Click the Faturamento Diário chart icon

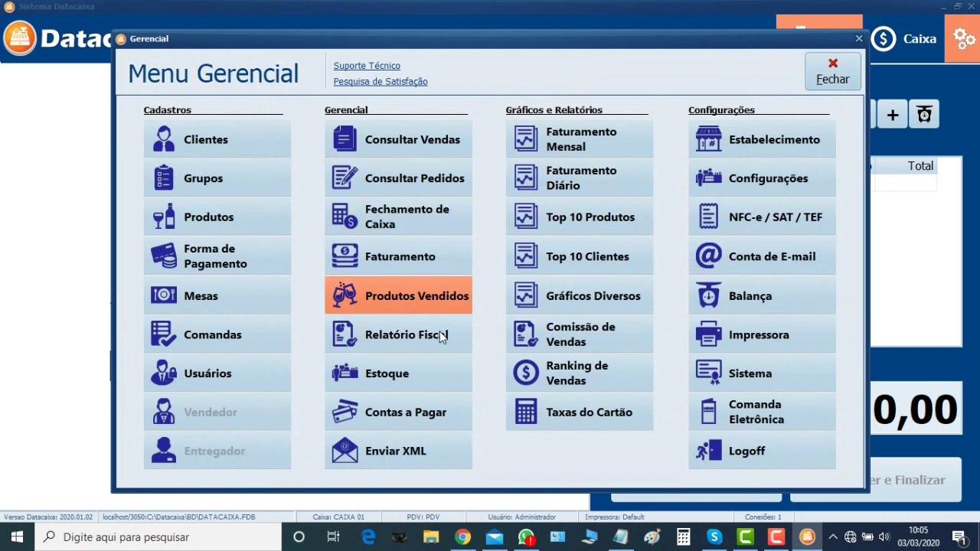pos(526,178)
